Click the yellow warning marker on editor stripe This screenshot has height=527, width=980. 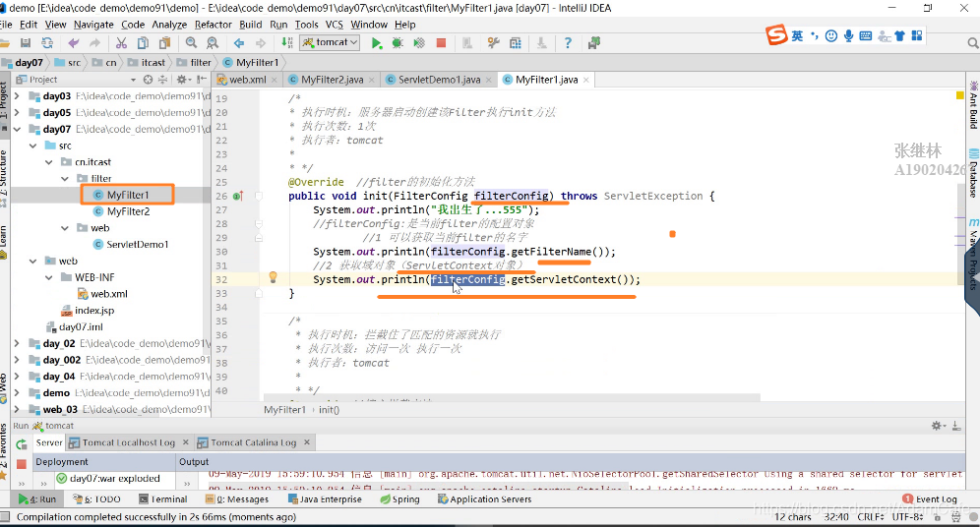pos(960,95)
